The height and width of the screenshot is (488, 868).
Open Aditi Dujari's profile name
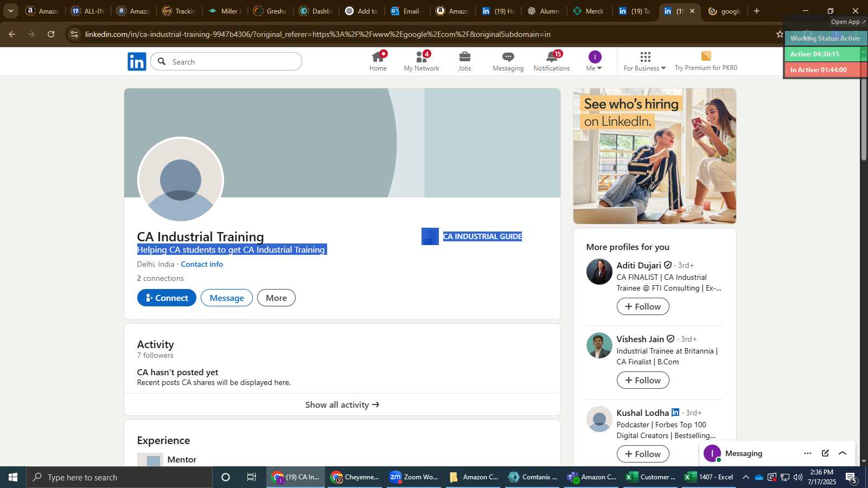pyautogui.click(x=639, y=265)
